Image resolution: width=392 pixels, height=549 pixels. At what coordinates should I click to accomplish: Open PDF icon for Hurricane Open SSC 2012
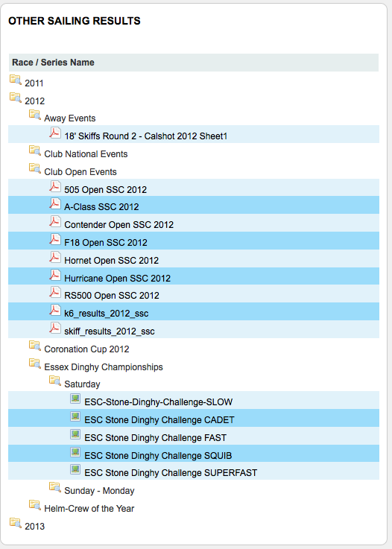click(54, 275)
